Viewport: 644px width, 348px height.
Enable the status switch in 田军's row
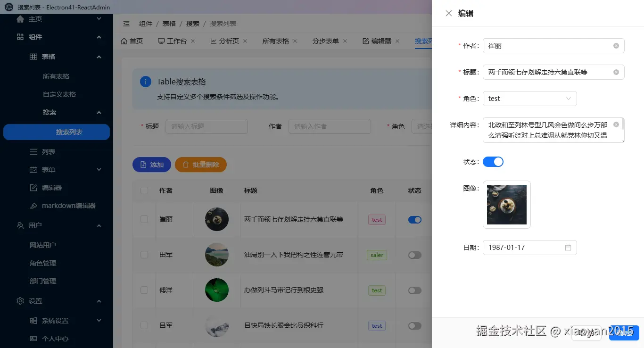click(x=415, y=255)
